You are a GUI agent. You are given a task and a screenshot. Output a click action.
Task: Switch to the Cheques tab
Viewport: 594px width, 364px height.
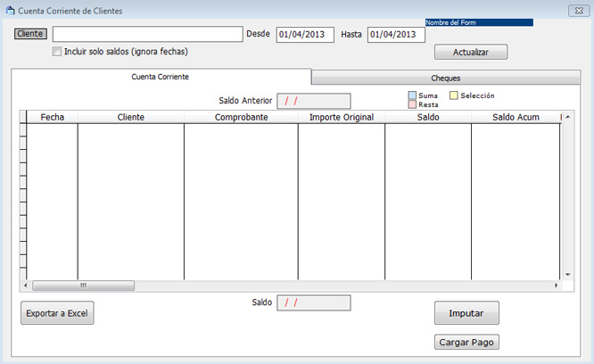(x=446, y=79)
